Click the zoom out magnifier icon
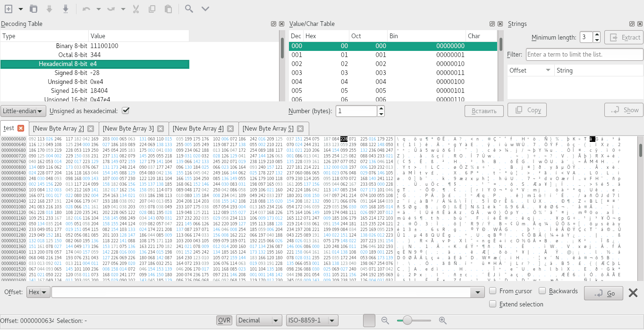 (x=385, y=321)
